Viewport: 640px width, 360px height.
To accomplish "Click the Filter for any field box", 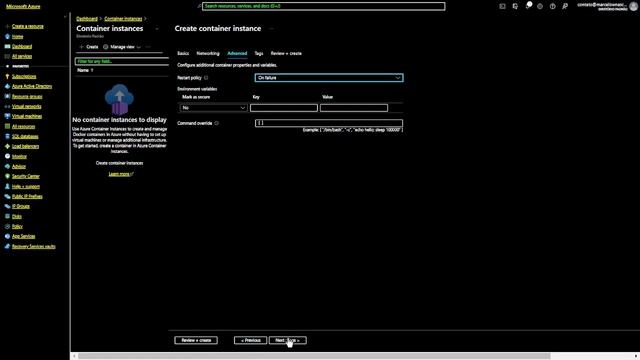I will point(122,61).
